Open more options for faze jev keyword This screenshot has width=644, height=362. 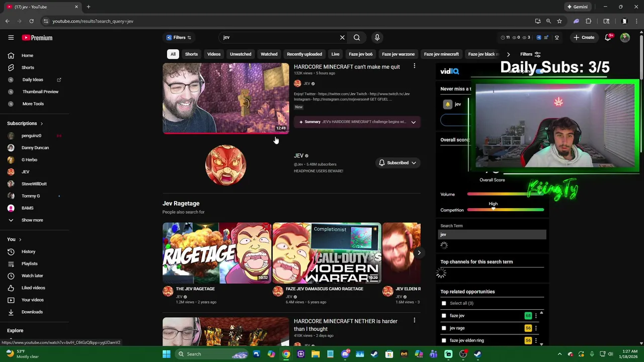pos(536,316)
